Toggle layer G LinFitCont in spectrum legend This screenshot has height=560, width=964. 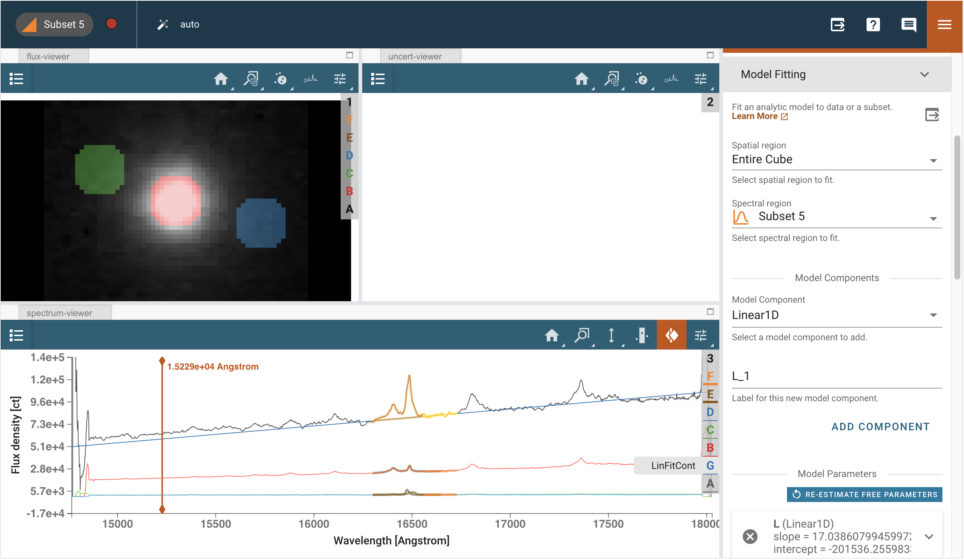coord(710,466)
